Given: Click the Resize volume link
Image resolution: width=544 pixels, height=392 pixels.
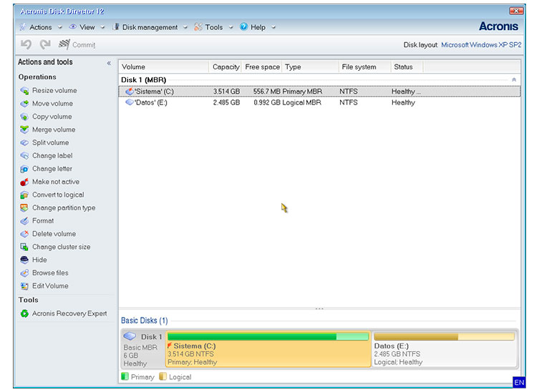Looking at the screenshot, I should point(54,90).
